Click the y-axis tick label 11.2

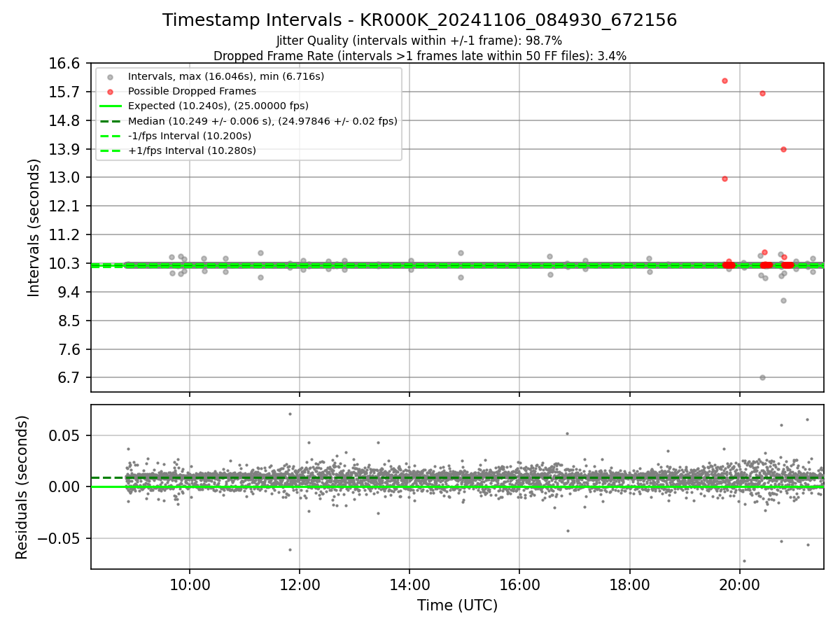(66, 235)
